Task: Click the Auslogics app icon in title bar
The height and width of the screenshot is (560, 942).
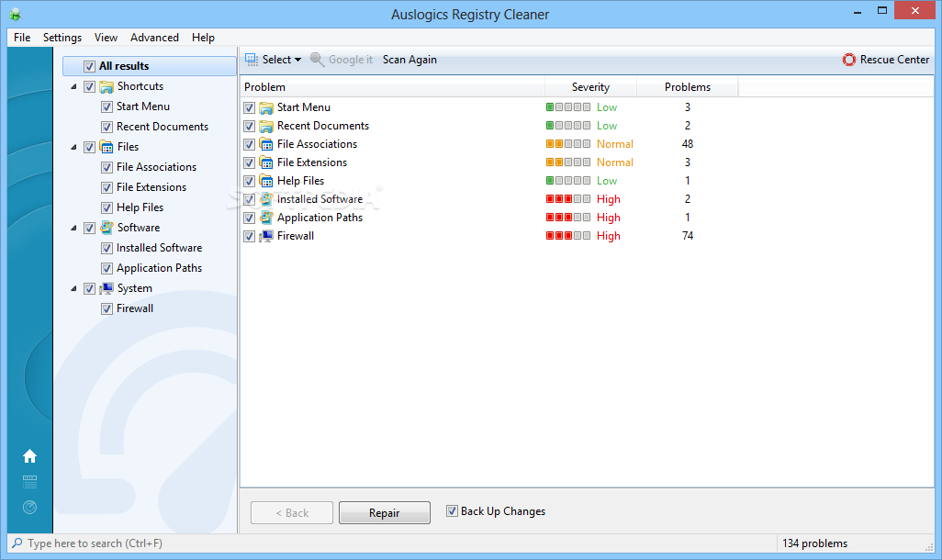Action: [15, 15]
